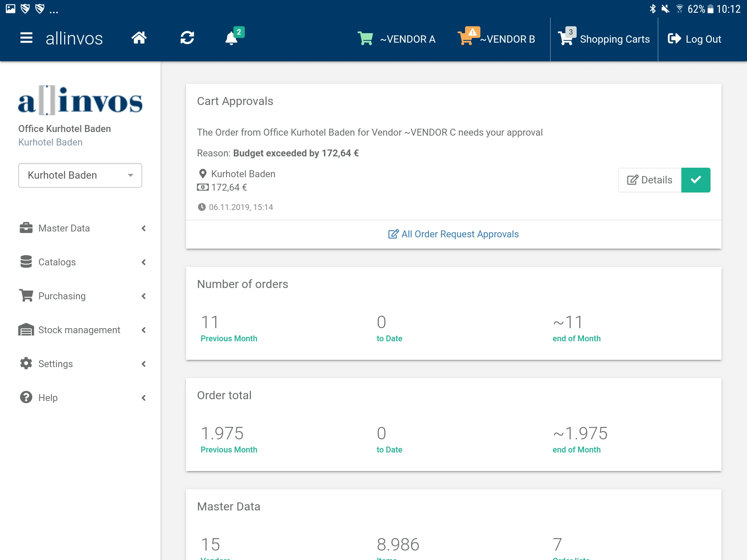Image resolution: width=747 pixels, height=560 pixels.
Task: Click the Shopping Carts label
Action: click(x=615, y=39)
